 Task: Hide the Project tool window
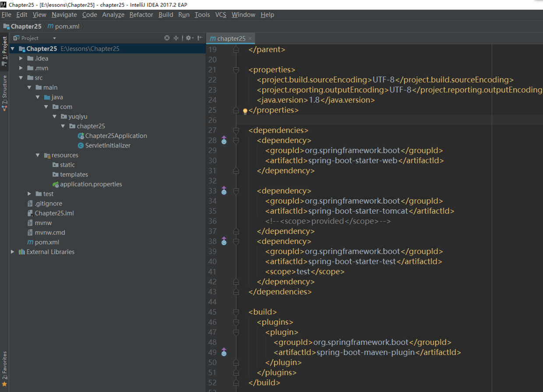point(200,38)
